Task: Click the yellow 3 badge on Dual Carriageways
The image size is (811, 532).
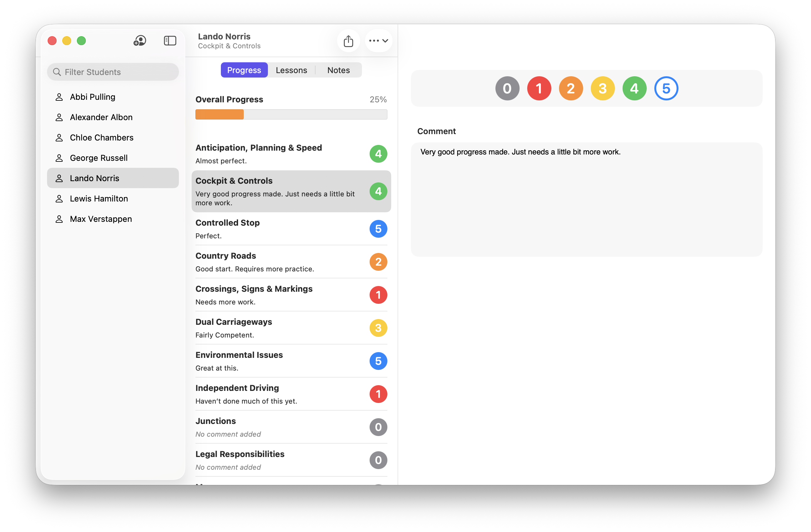Action: pyautogui.click(x=378, y=328)
